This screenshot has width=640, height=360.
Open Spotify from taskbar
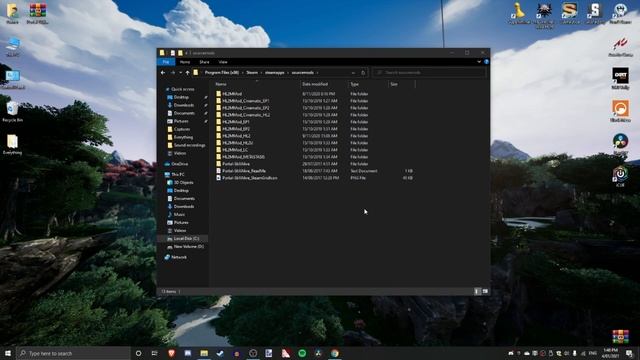click(x=302, y=353)
